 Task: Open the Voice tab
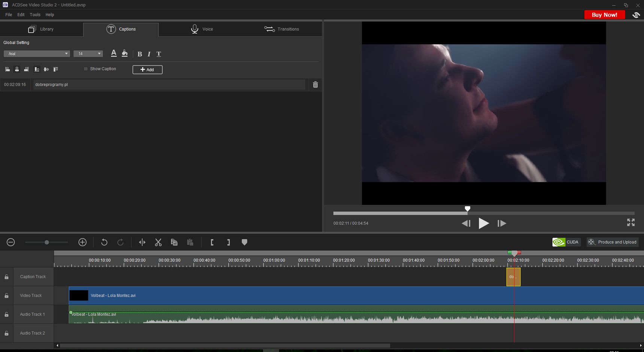click(x=202, y=29)
